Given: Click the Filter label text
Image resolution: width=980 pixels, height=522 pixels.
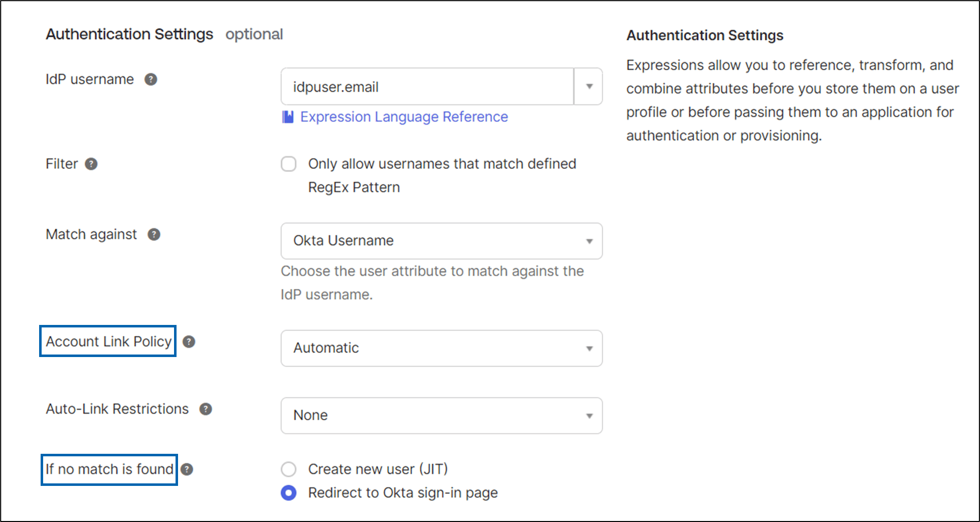Looking at the screenshot, I should click(x=62, y=164).
